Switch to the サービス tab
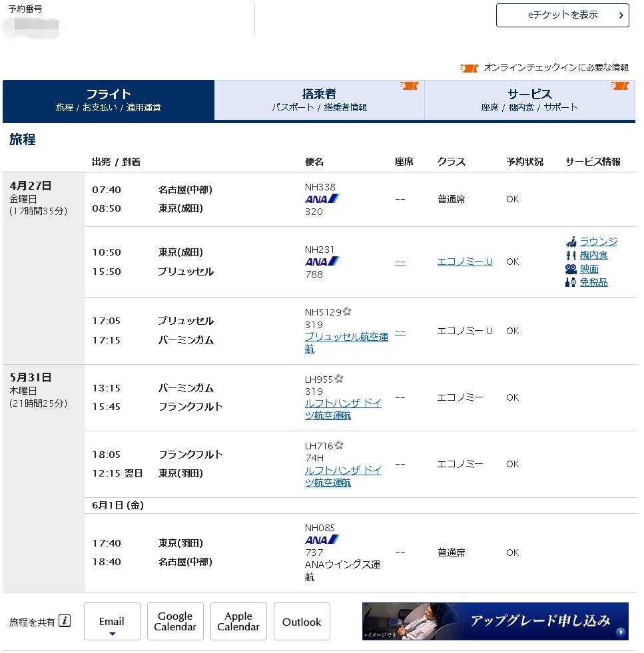This screenshot has width=644, height=653. click(x=529, y=101)
